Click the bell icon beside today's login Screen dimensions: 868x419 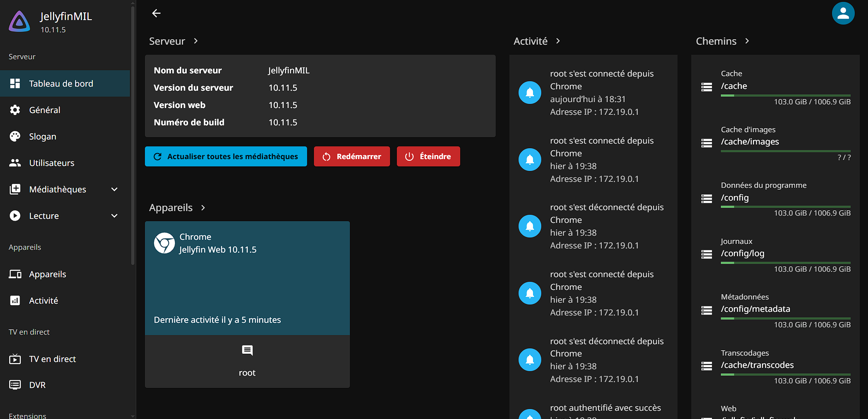pos(529,93)
